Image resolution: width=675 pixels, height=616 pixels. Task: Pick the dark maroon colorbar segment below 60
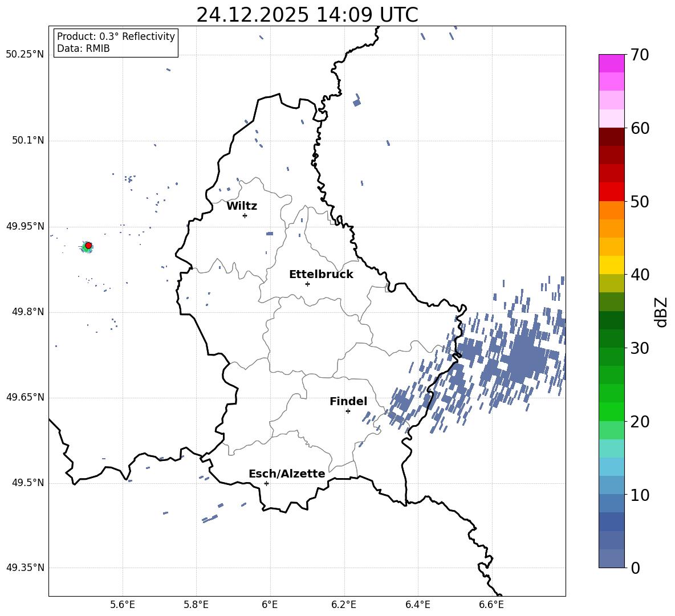tap(611, 137)
